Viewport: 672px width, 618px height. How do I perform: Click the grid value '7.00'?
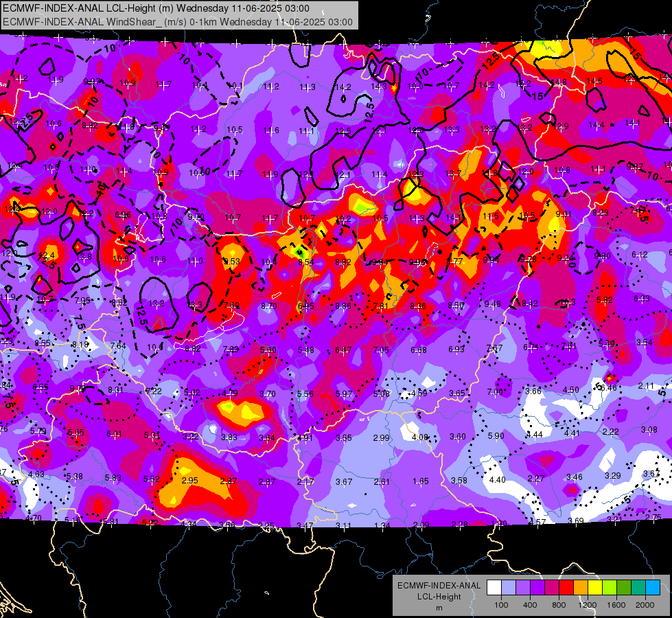[x=495, y=392]
